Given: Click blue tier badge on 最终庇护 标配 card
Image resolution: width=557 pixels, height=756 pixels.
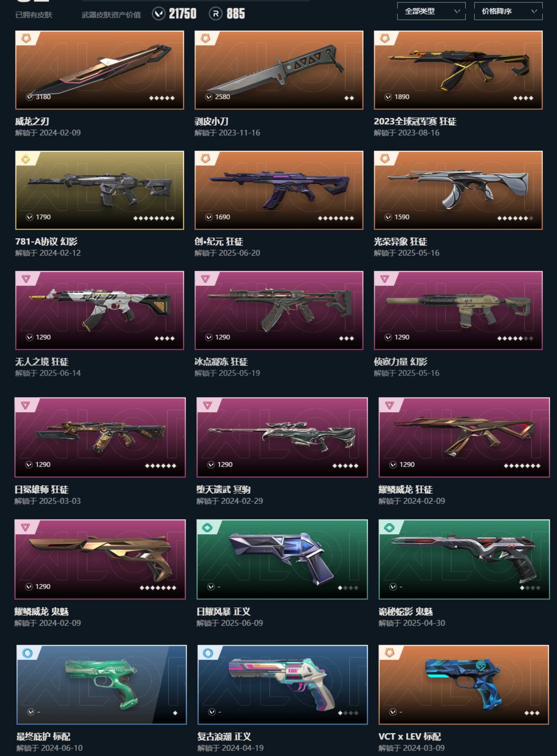Looking at the screenshot, I should tap(27, 653).
